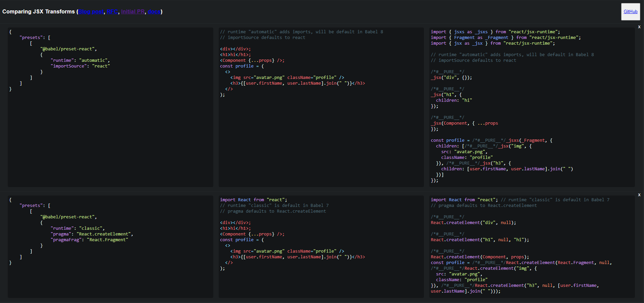Click the children: [user.firstName line in automatic output
Screen dimensions: 644x303
coord(507,169)
